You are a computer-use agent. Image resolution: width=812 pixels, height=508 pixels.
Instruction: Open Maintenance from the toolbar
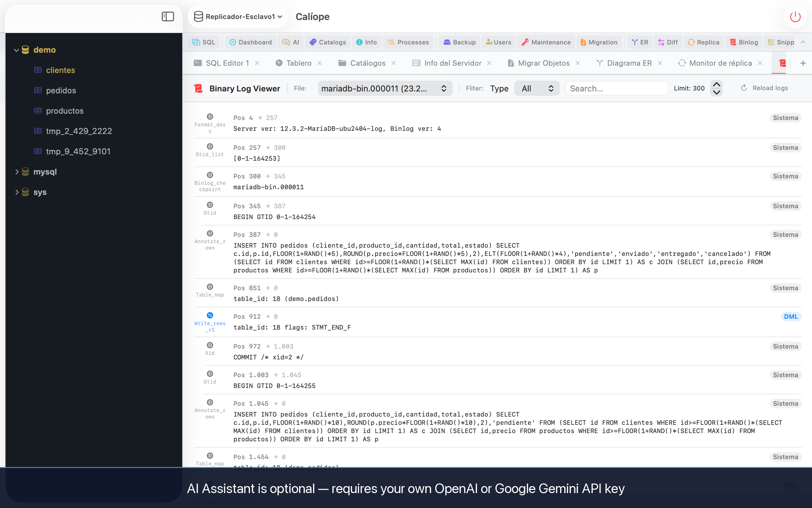pos(546,42)
